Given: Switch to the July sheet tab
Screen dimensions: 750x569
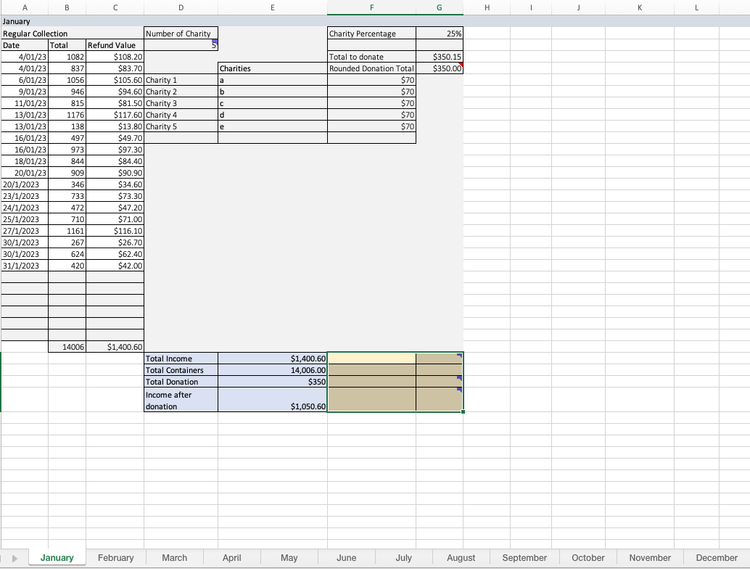Looking at the screenshot, I should click(x=404, y=558).
